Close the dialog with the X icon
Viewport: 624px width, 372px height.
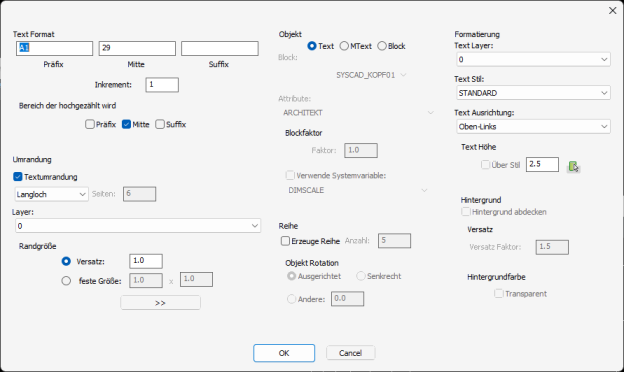[x=612, y=11]
